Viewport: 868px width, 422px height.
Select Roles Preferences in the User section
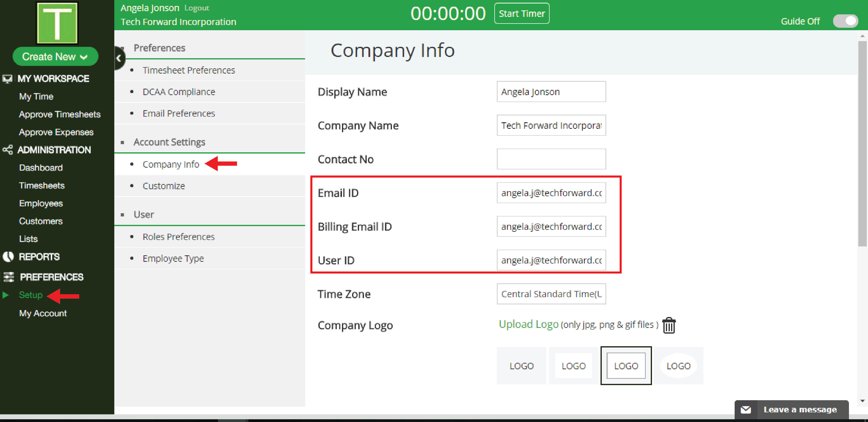tap(178, 237)
